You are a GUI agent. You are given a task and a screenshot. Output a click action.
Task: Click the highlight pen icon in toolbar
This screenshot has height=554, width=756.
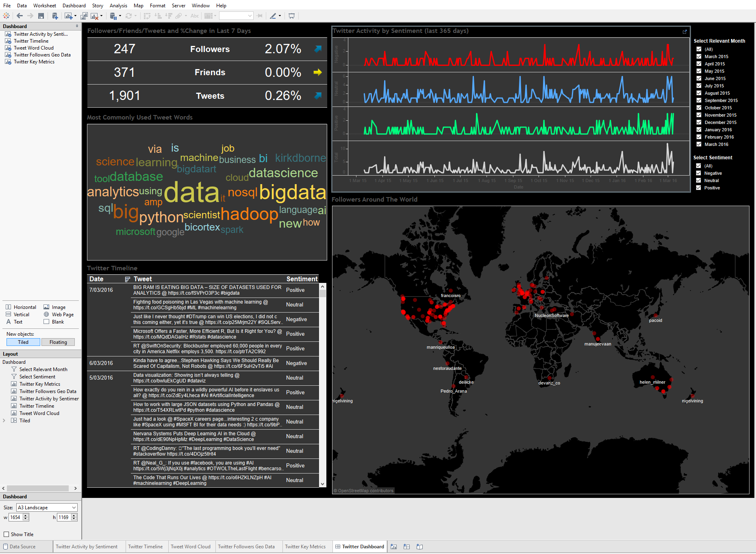pos(273,16)
